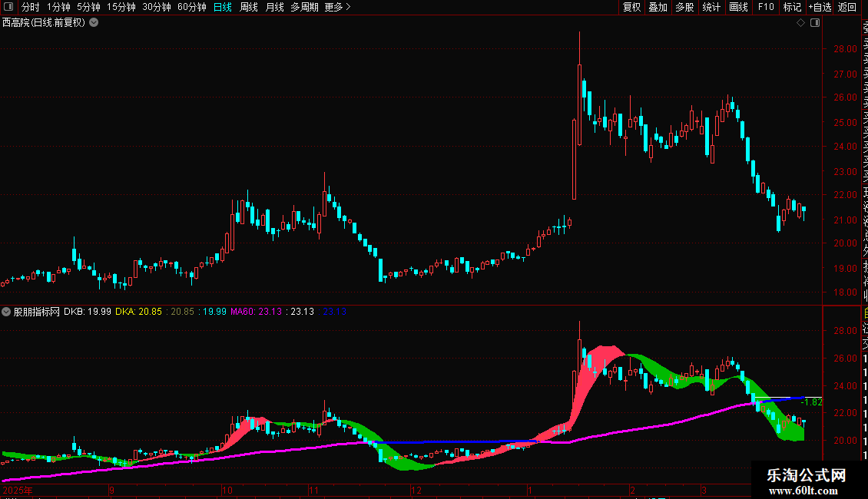This screenshot has height=499, width=868.
Task: Click the DKB: 19.99 indicator value
Action: coord(88,312)
